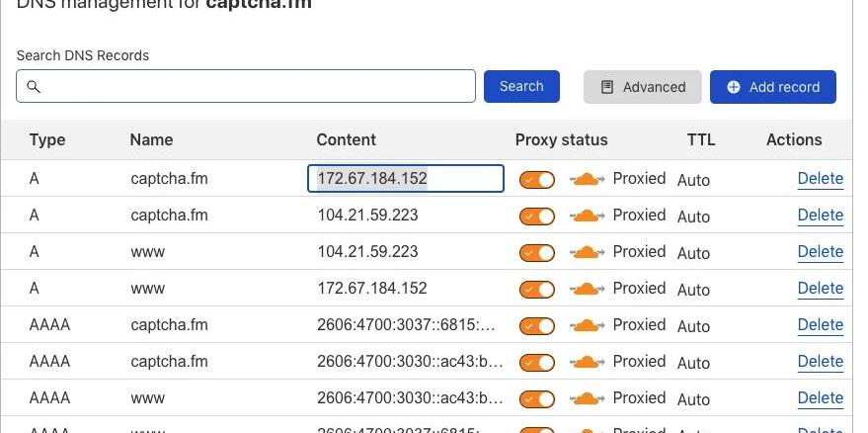Toggle proxy off for captcha.fm 172.67.184.152 record

pyautogui.click(x=537, y=180)
